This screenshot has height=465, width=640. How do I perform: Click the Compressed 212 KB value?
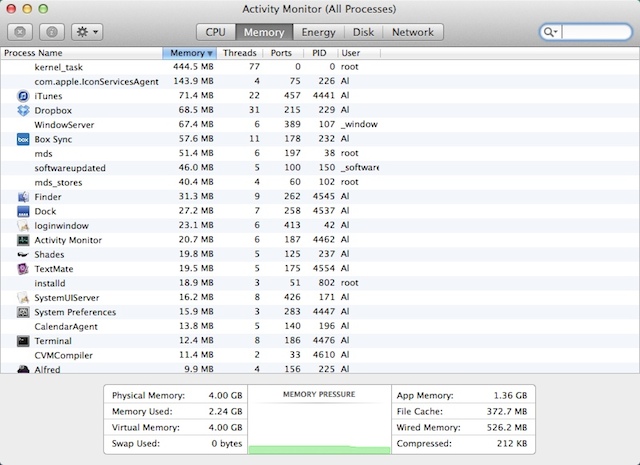512,443
